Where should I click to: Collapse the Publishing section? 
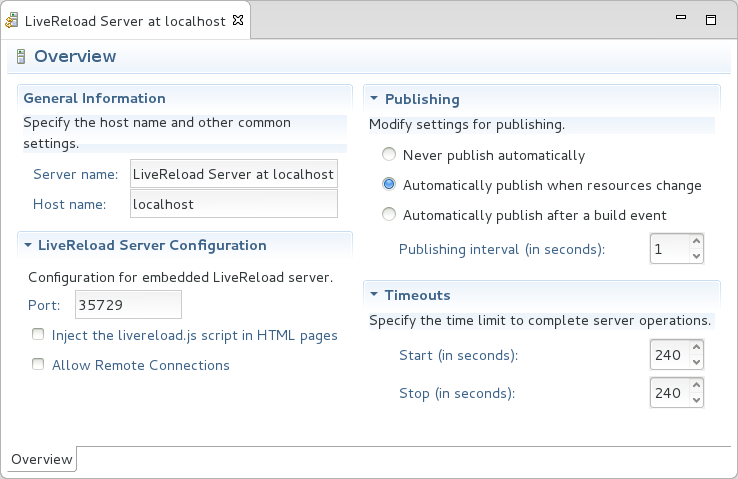coord(374,99)
